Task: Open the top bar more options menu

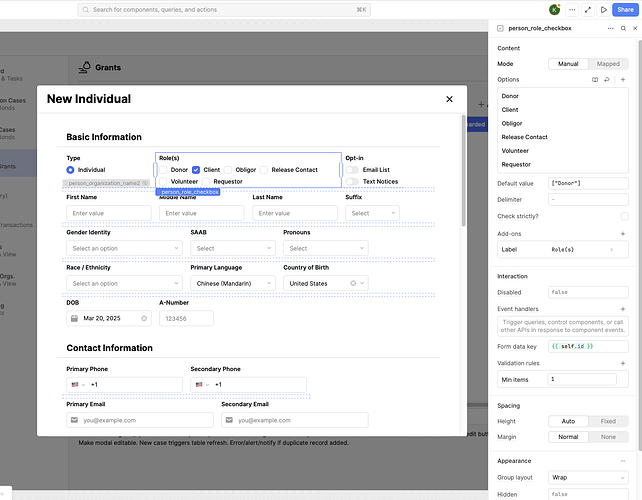Action: point(572,10)
